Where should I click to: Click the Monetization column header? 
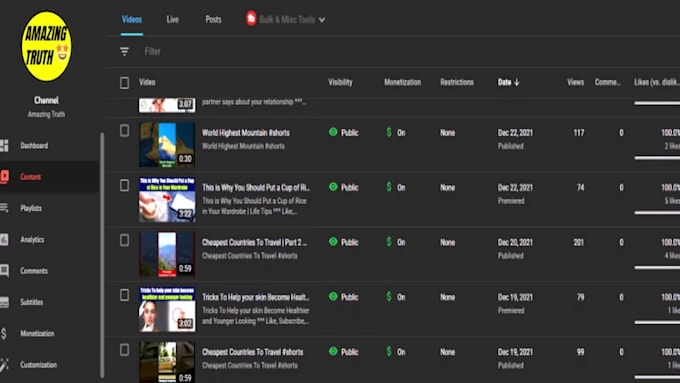tap(402, 82)
